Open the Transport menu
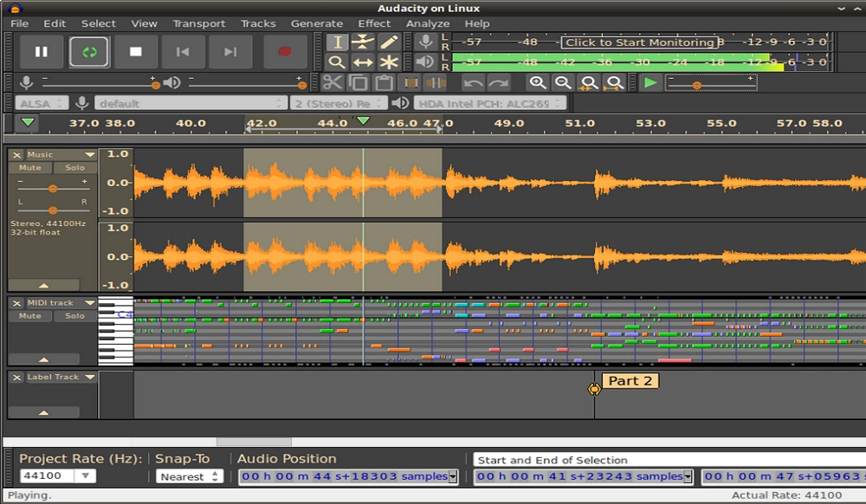Viewport: 866px width, 504px height. point(199,23)
